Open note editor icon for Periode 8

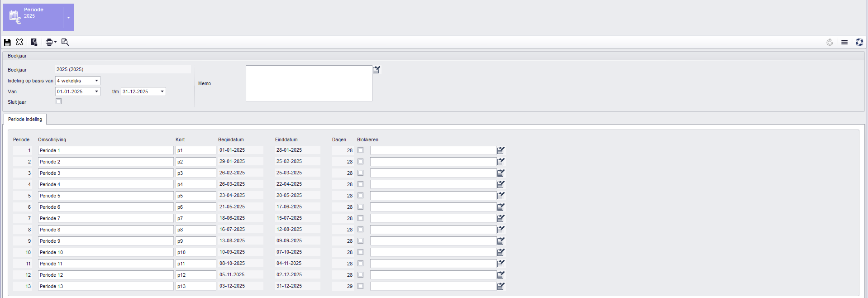pos(501,230)
